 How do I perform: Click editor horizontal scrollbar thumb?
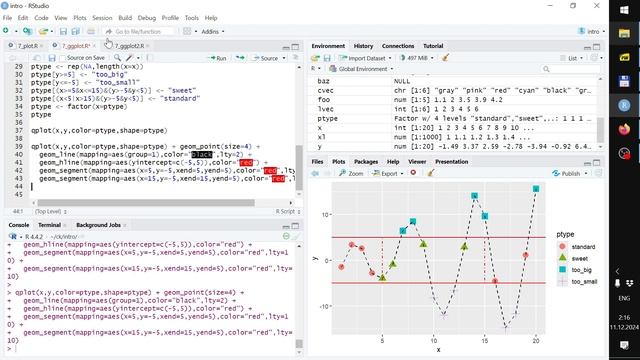tap(146, 203)
